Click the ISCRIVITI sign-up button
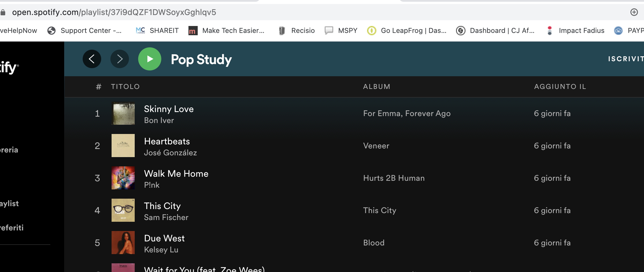Screen dimensions: 644x272 [x=626, y=59]
